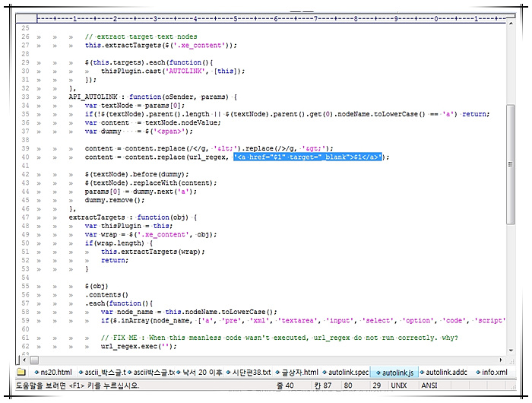Click the horizontal scrollbar right arrow
The width and height of the screenshot is (532, 403).
(x=501, y=360)
